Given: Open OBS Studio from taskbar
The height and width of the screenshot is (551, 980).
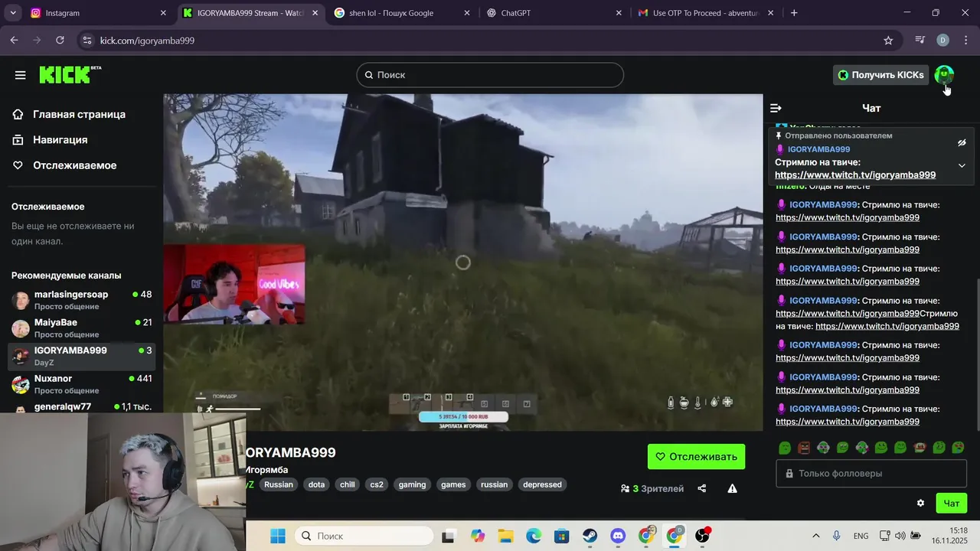Looking at the screenshot, I should click(702, 536).
